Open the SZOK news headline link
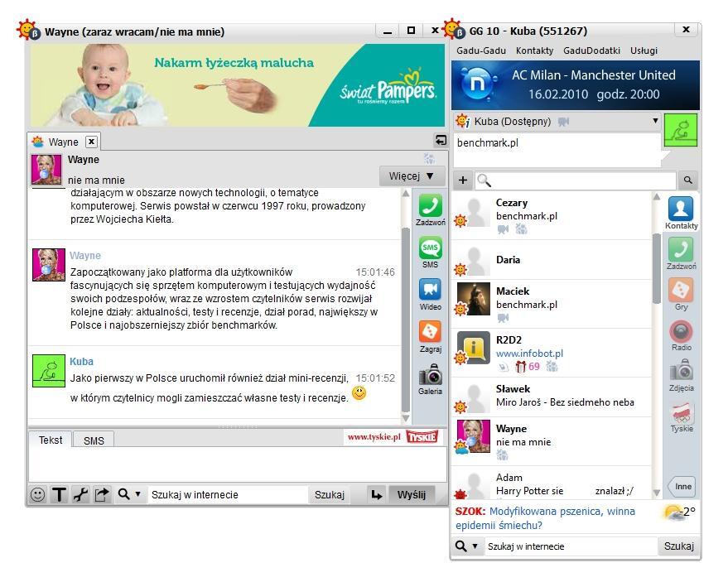The image size is (728, 582). point(545,518)
